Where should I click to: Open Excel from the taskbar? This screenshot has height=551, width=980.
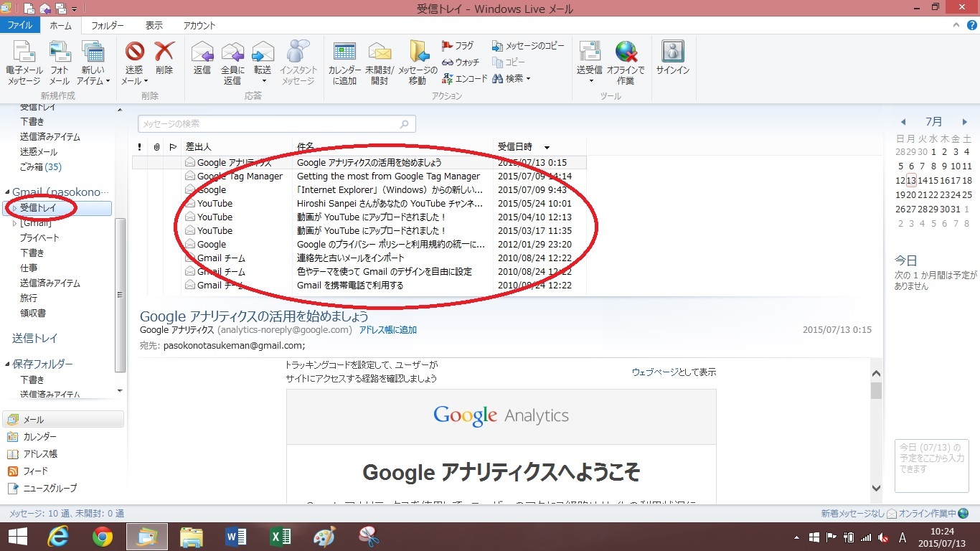pos(281,537)
